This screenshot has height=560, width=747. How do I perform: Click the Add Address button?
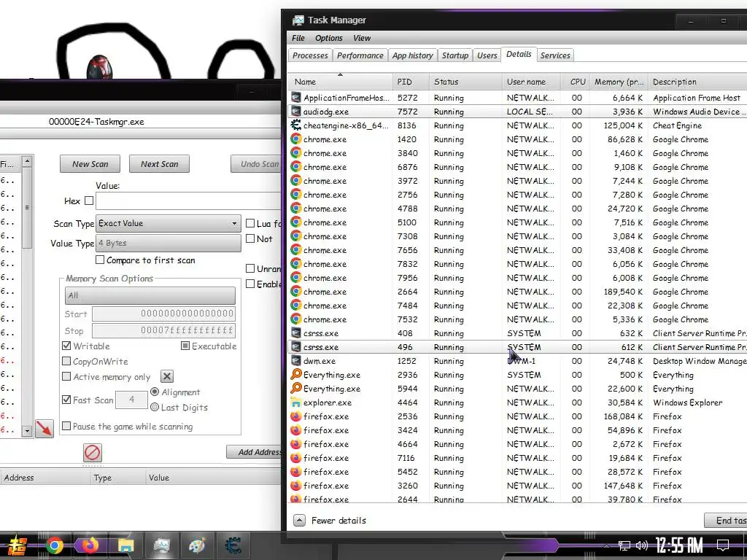pos(255,452)
